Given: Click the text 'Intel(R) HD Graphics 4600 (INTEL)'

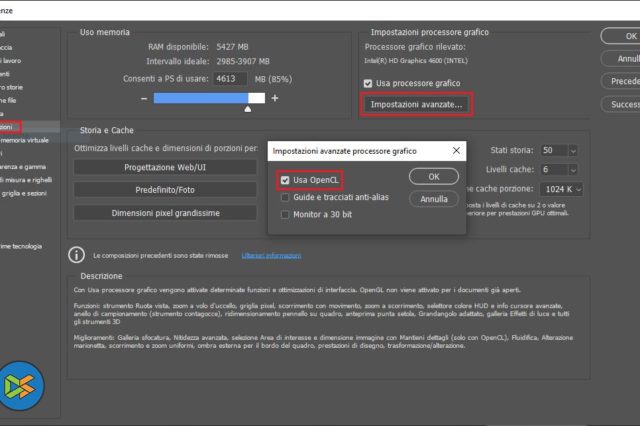Looking at the screenshot, I should [416, 61].
